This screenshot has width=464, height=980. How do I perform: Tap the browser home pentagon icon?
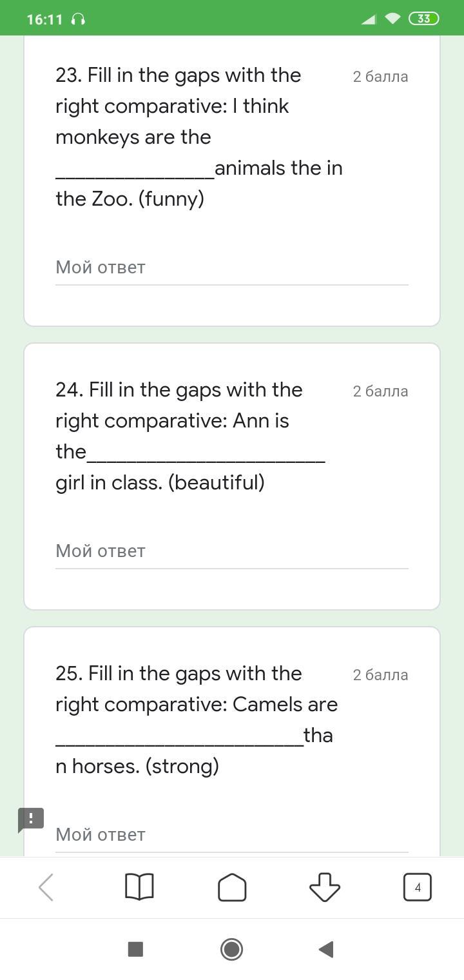click(232, 888)
